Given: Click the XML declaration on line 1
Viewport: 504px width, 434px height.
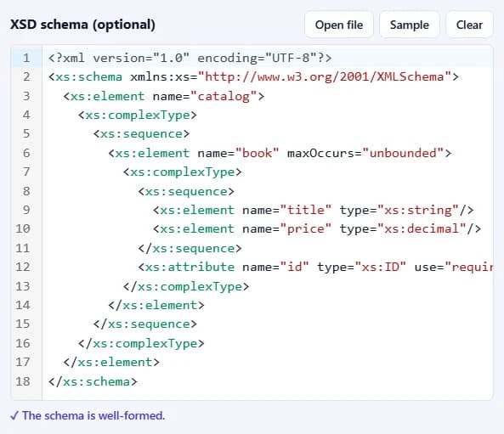Looking at the screenshot, I should (x=190, y=58).
